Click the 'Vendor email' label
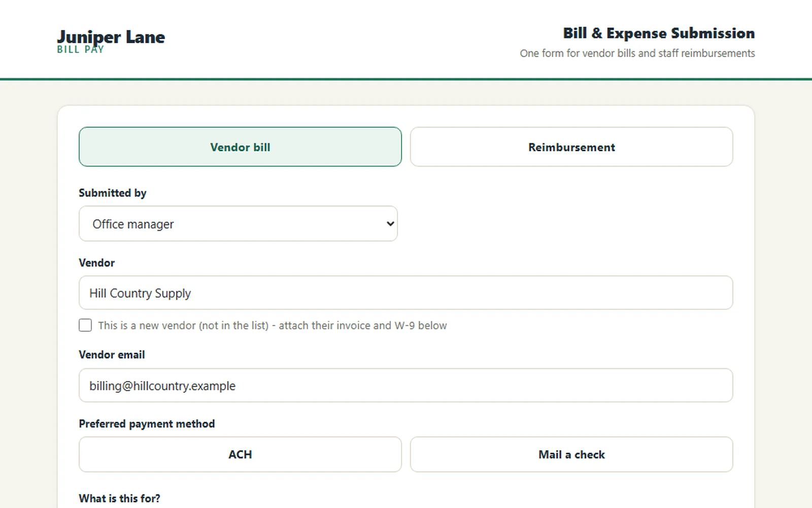The width and height of the screenshot is (812, 508). pyautogui.click(x=112, y=355)
